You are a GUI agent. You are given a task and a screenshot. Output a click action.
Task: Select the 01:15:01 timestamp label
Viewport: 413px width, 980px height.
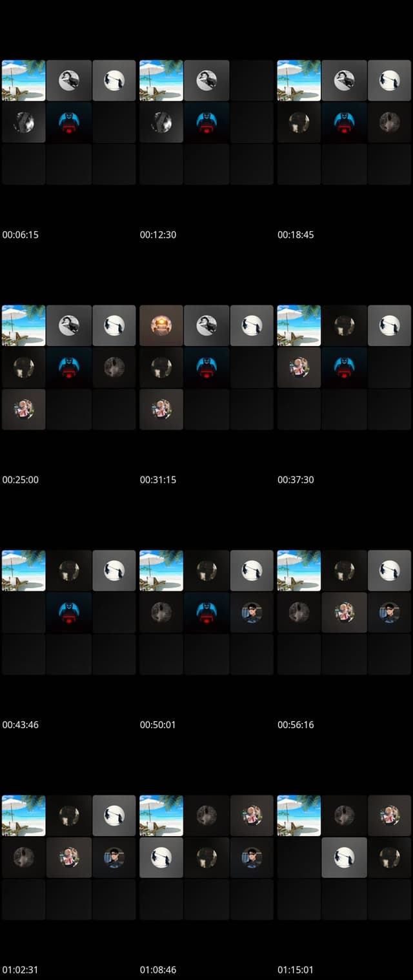tap(296, 970)
